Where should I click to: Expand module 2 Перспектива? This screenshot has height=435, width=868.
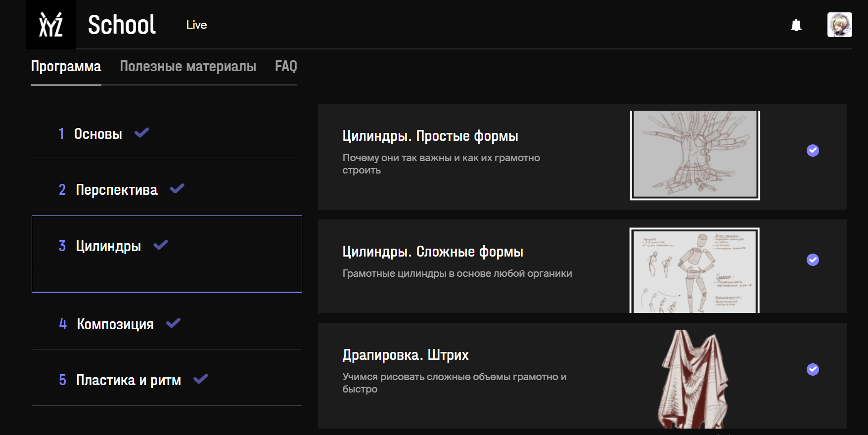click(116, 190)
